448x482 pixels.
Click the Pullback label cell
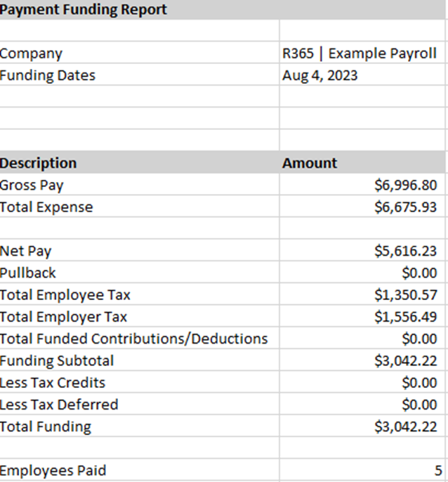click(140, 273)
